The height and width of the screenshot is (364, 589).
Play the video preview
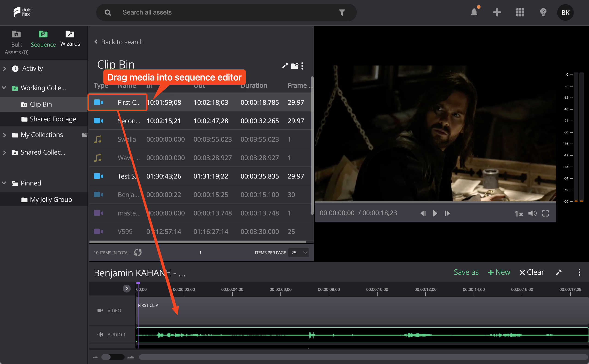coord(435,213)
